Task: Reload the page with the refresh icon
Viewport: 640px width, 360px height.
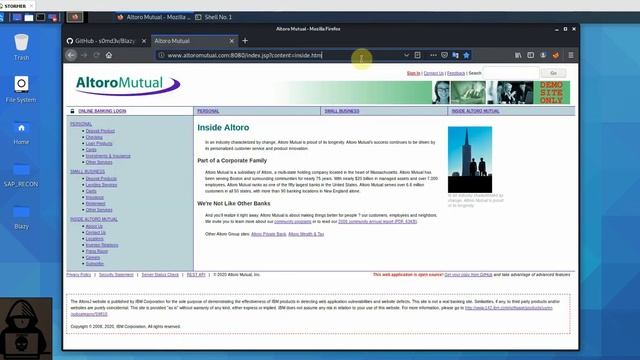Action: (x=97, y=55)
